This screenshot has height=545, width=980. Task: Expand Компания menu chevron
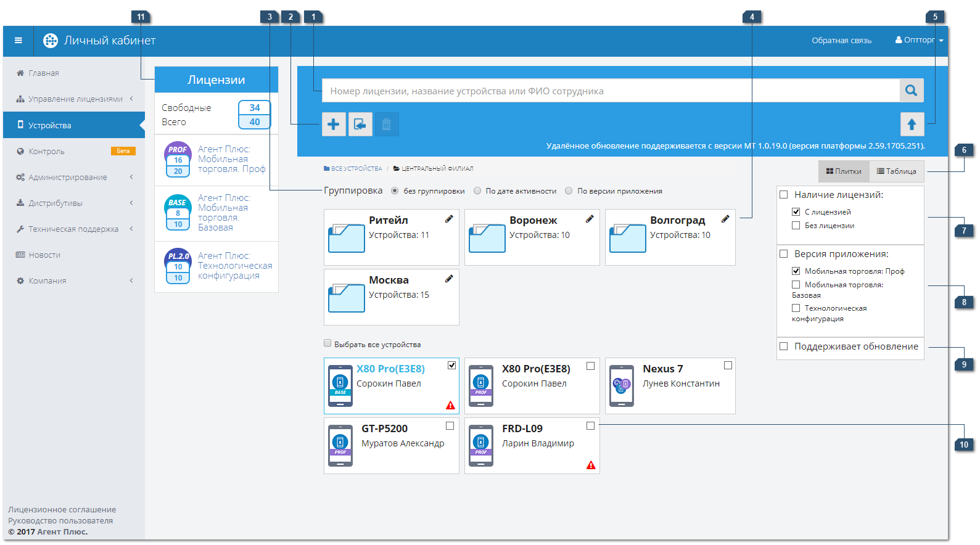click(131, 281)
